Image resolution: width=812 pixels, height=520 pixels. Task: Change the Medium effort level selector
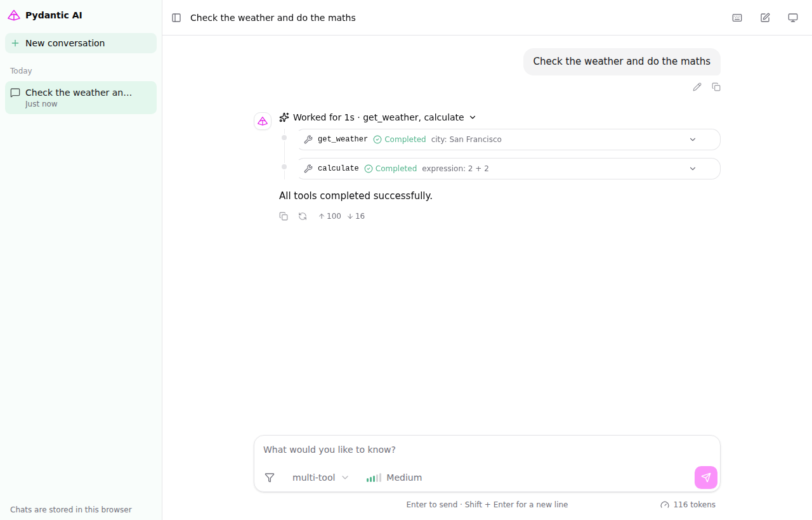394,478
